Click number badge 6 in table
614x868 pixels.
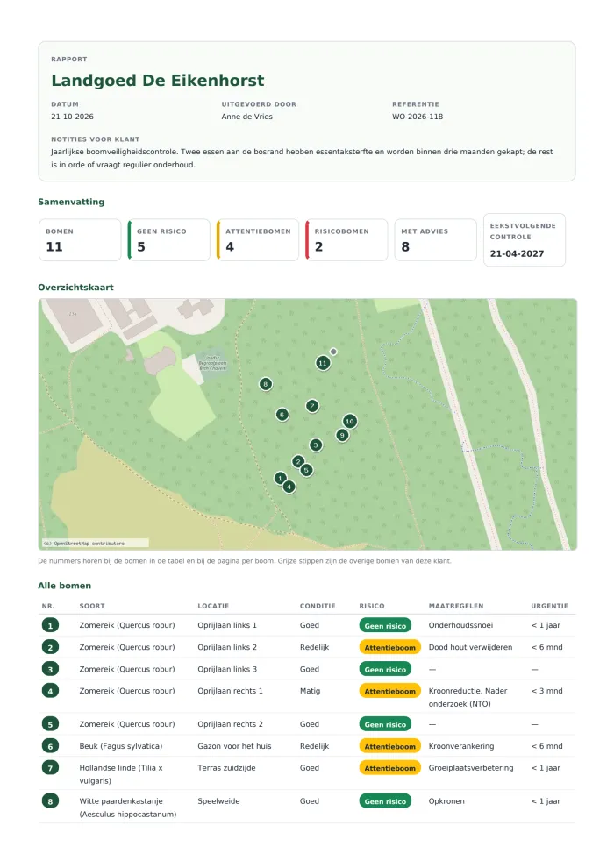coord(50,746)
